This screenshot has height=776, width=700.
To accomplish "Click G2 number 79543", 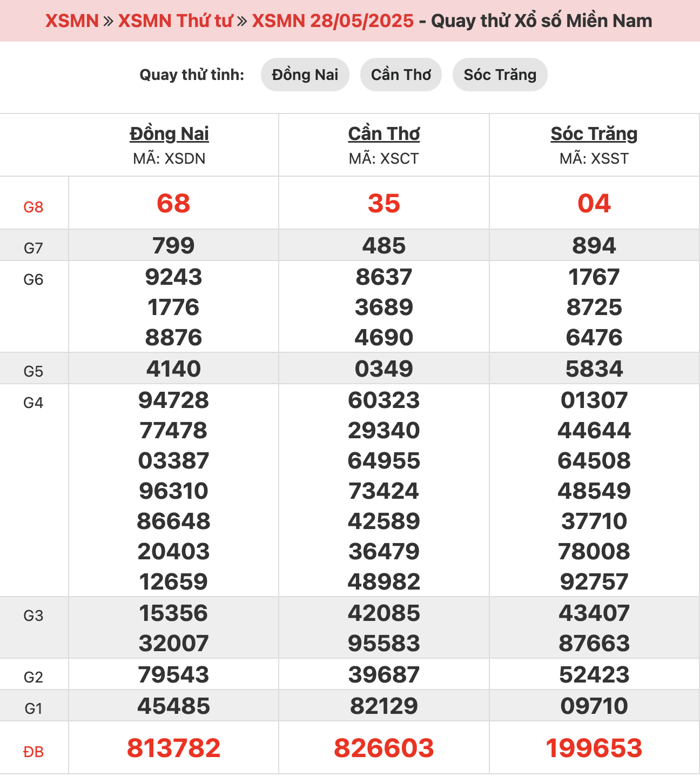I will [173, 675].
